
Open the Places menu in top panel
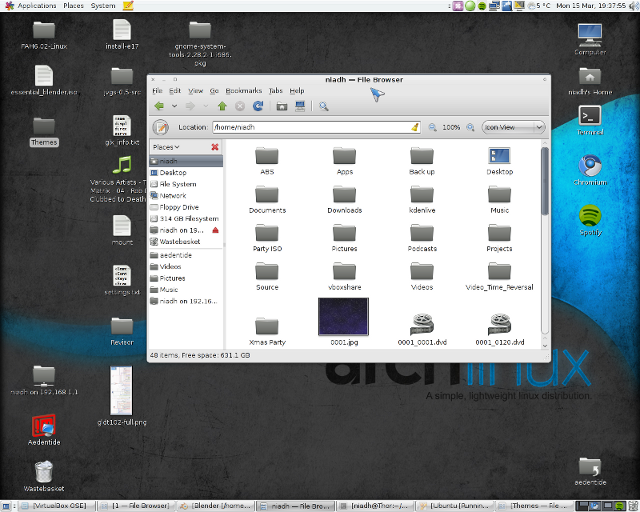[x=73, y=6]
